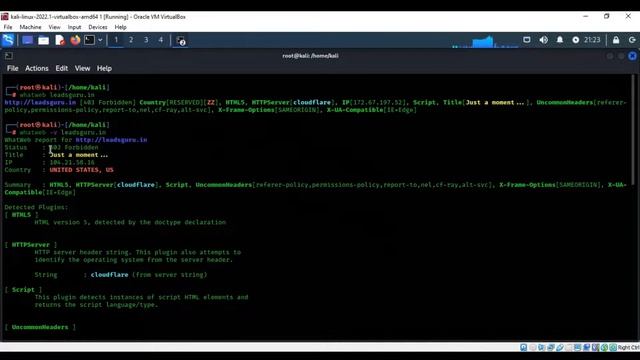The image size is (640, 360).
Task: Click the VirtualBox mouse integration status icon
Action: pos(604,347)
